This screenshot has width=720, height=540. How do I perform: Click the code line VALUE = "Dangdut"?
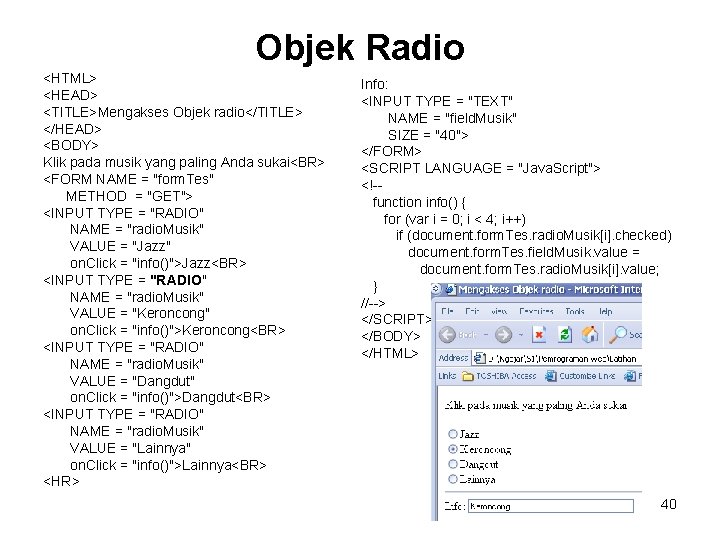click(132, 381)
